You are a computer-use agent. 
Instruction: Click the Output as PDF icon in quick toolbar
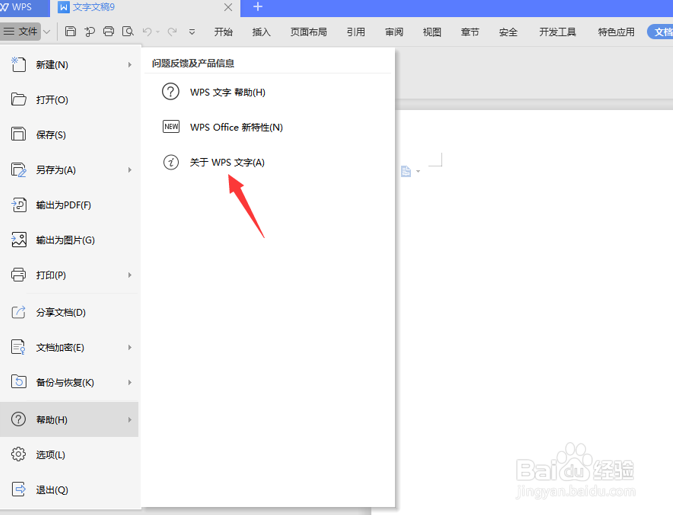point(89,31)
